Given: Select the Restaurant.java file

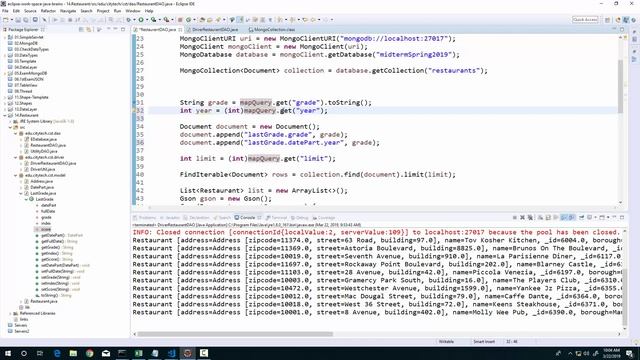Looking at the screenshot, I should point(41,302).
